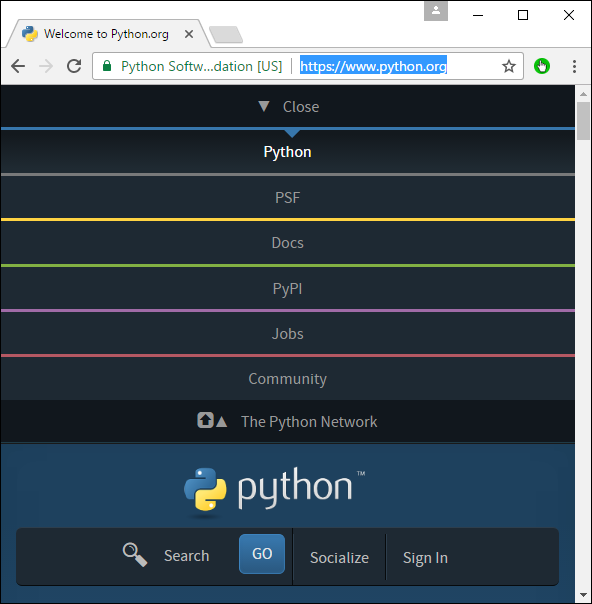Minimize the Chrome window

pyautogui.click(x=478, y=15)
